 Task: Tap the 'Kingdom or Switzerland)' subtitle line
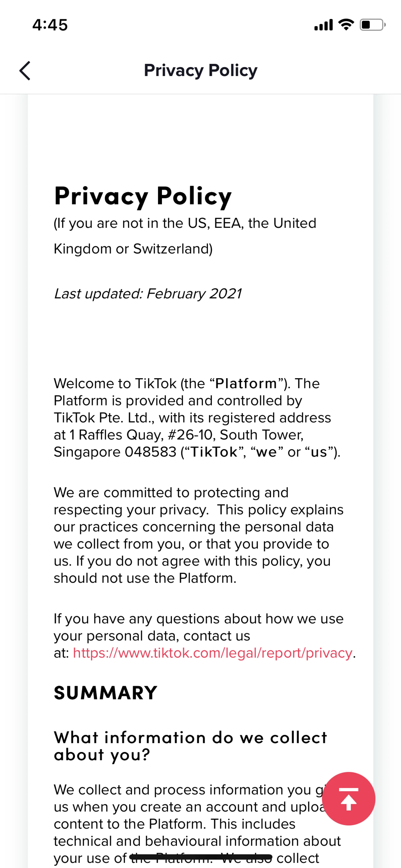point(133,249)
